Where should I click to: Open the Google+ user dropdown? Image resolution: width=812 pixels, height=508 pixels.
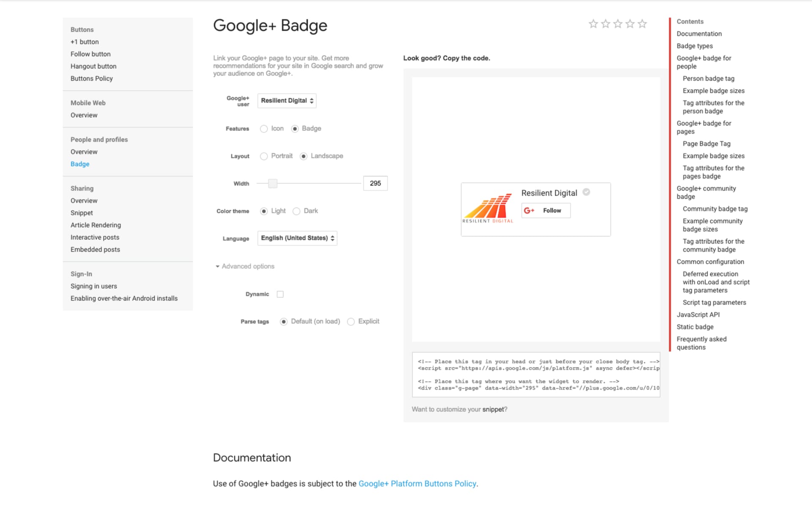(x=287, y=101)
